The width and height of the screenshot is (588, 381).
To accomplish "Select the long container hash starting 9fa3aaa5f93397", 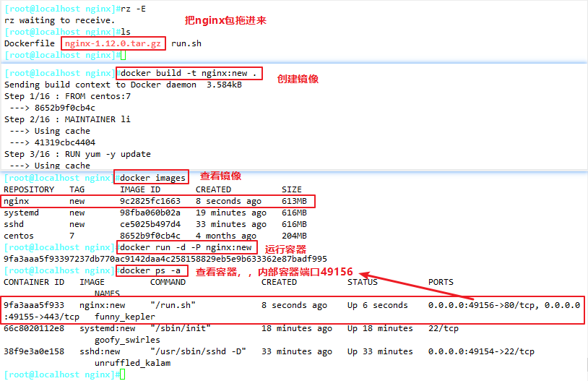I will 165,259.
